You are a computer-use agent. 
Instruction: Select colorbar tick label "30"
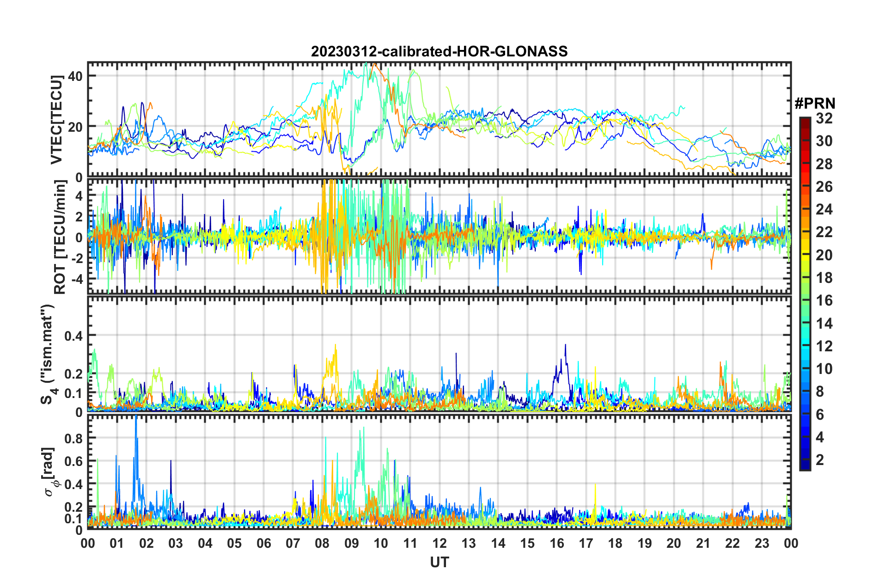[824, 141]
